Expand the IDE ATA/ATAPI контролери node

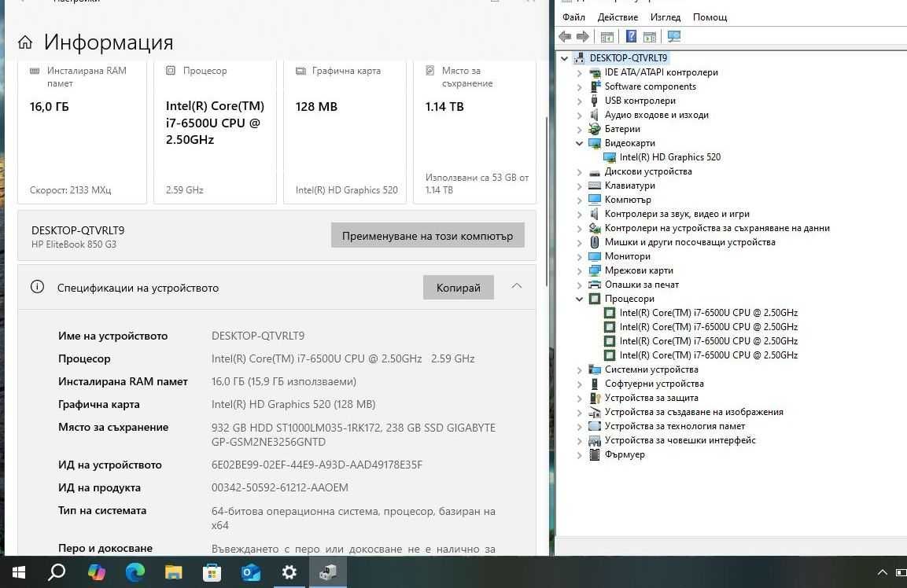[x=579, y=72]
